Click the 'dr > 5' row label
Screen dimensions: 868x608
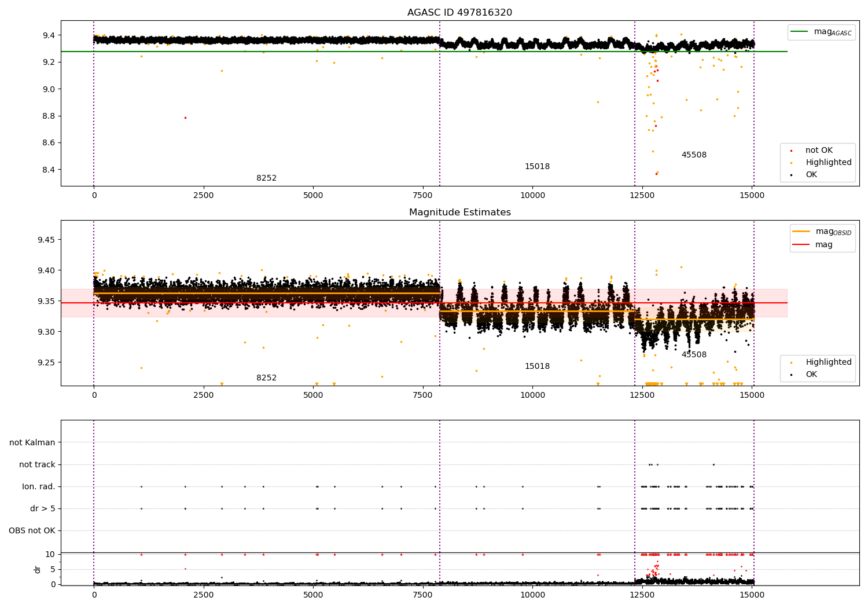pyautogui.click(x=43, y=508)
